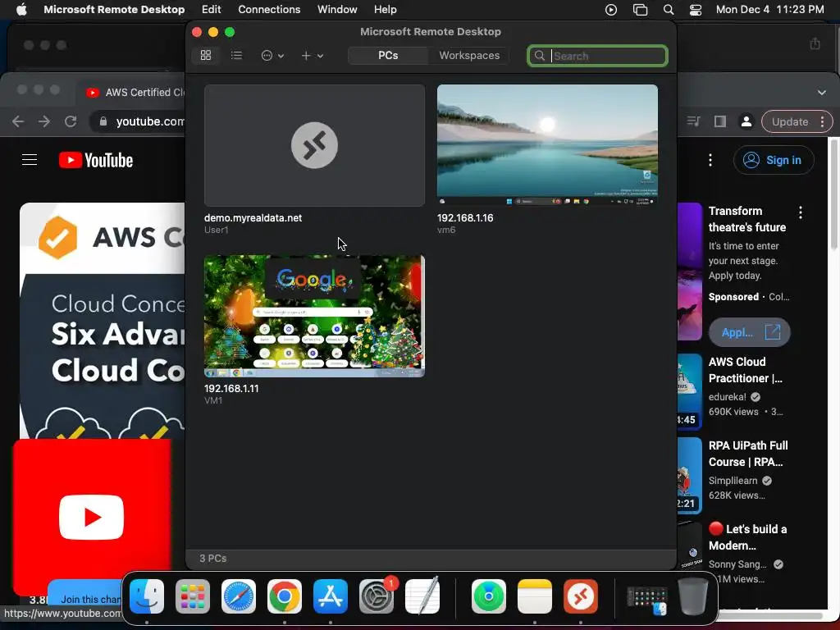Switch to list view in Remote Desktop
This screenshot has width=840, height=630.
coord(236,55)
